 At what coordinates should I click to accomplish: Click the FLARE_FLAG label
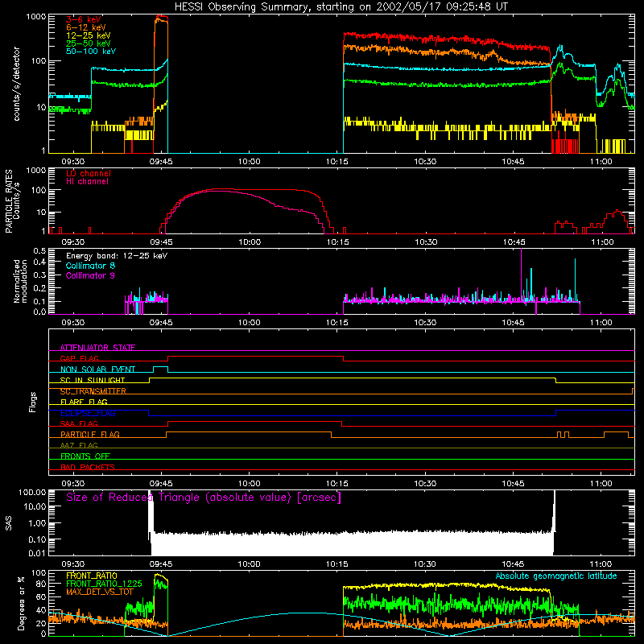click(84, 402)
